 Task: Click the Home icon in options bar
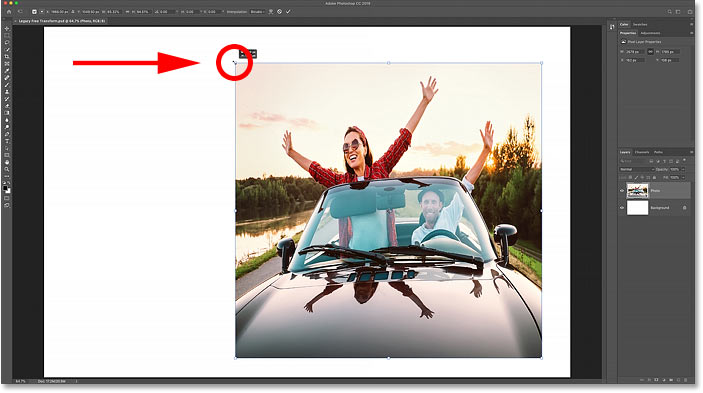point(9,12)
